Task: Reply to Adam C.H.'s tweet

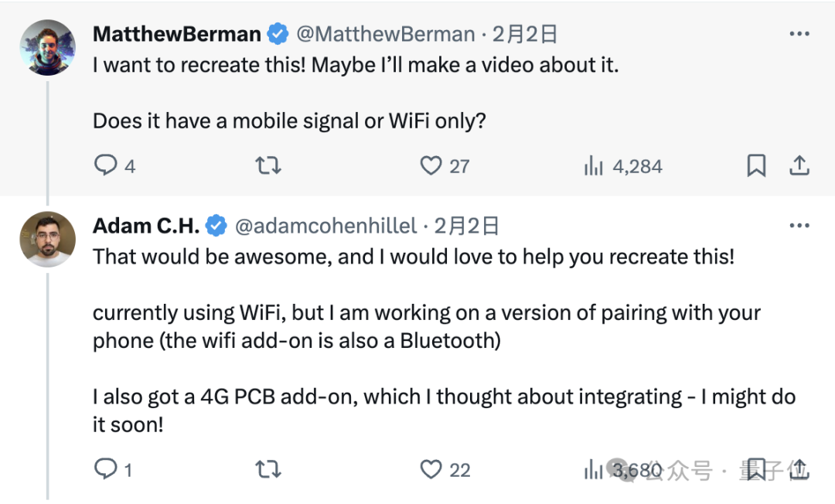Action: (x=105, y=469)
